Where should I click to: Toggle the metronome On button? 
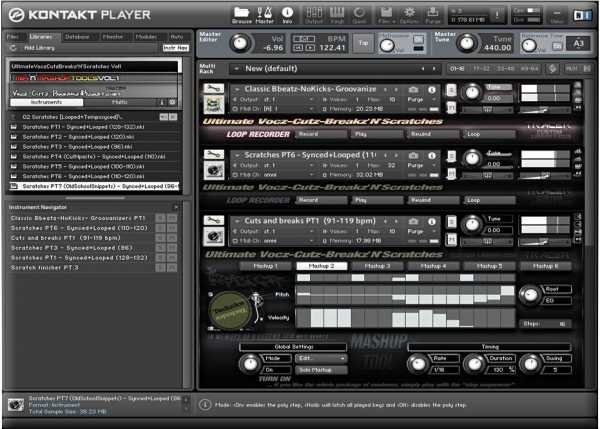(x=419, y=39)
